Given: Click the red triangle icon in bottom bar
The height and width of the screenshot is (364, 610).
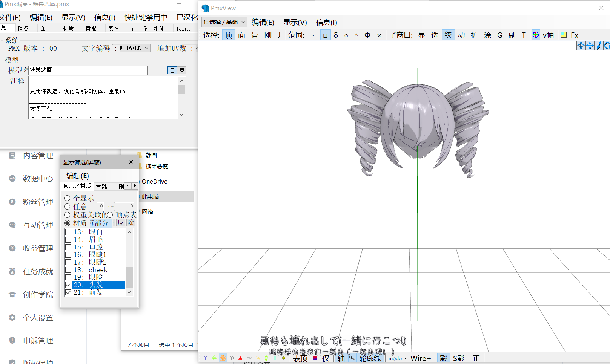Looking at the screenshot, I should (x=240, y=358).
